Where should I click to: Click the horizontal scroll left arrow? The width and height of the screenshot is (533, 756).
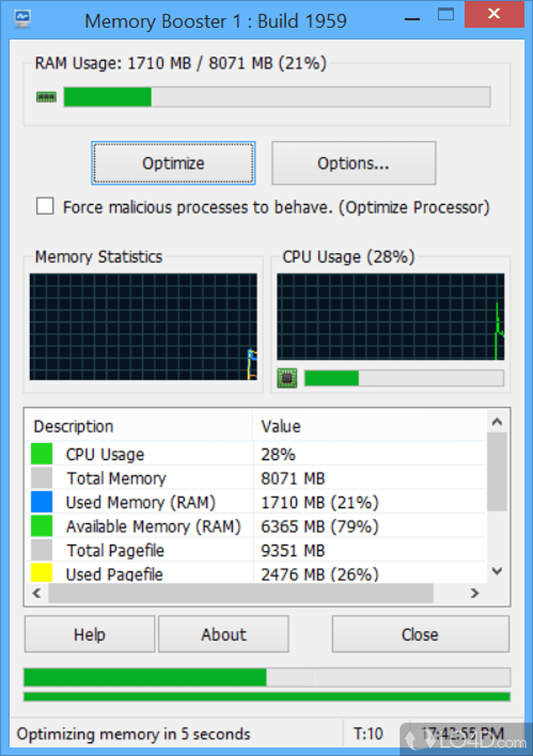[x=37, y=593]
